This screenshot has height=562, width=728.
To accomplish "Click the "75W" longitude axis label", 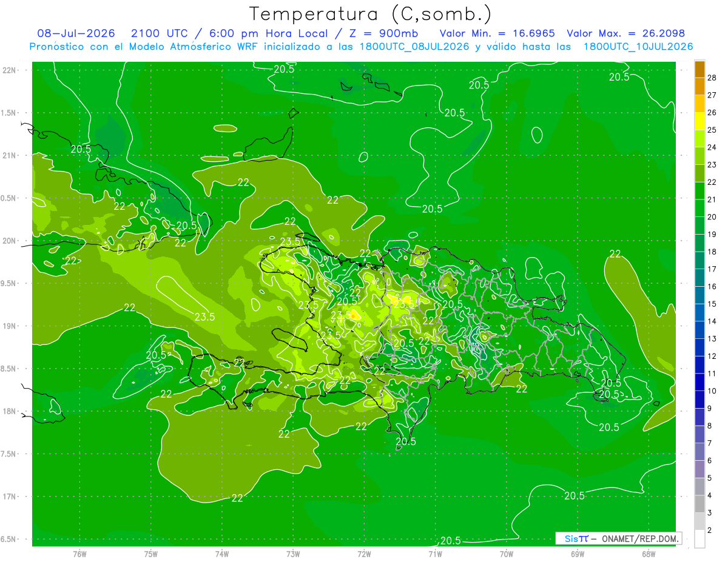I will 151,554.
